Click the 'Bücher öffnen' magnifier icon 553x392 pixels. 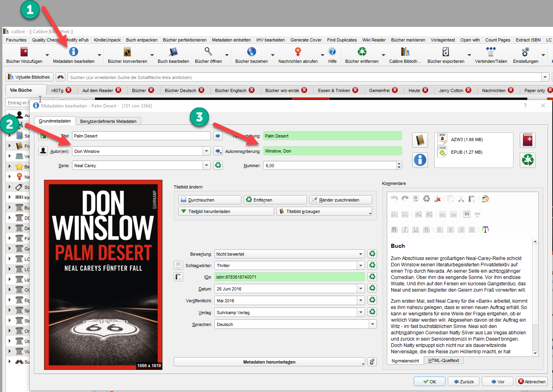[208, 52]
